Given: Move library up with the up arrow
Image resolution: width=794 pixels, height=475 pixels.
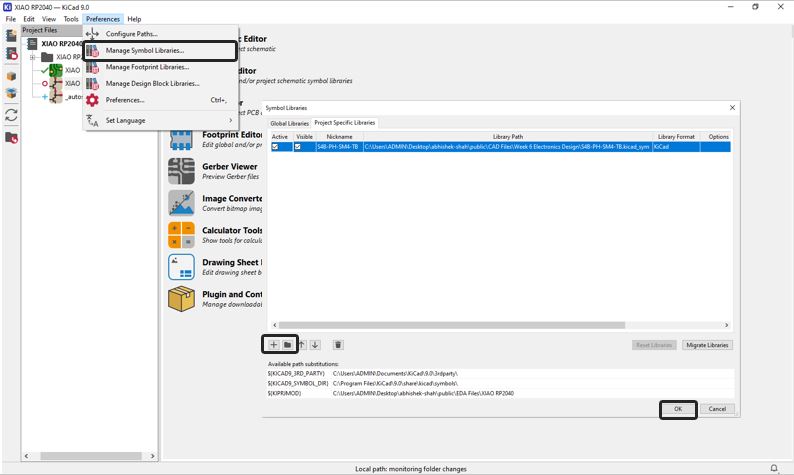Looking at the screenshot, I should pyautogui.click(x=302, y=345).
